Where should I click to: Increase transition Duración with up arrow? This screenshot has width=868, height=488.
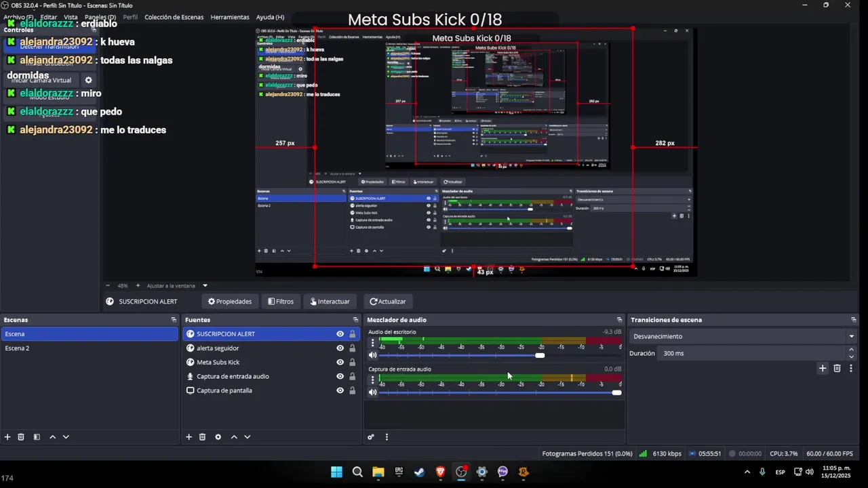pyautogui.click(x=851, y=350)
